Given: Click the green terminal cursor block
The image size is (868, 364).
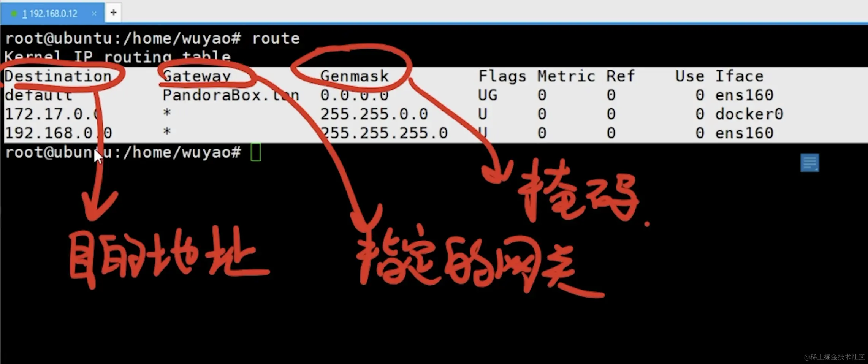Looking at the screenshot, I should point(256,152).
